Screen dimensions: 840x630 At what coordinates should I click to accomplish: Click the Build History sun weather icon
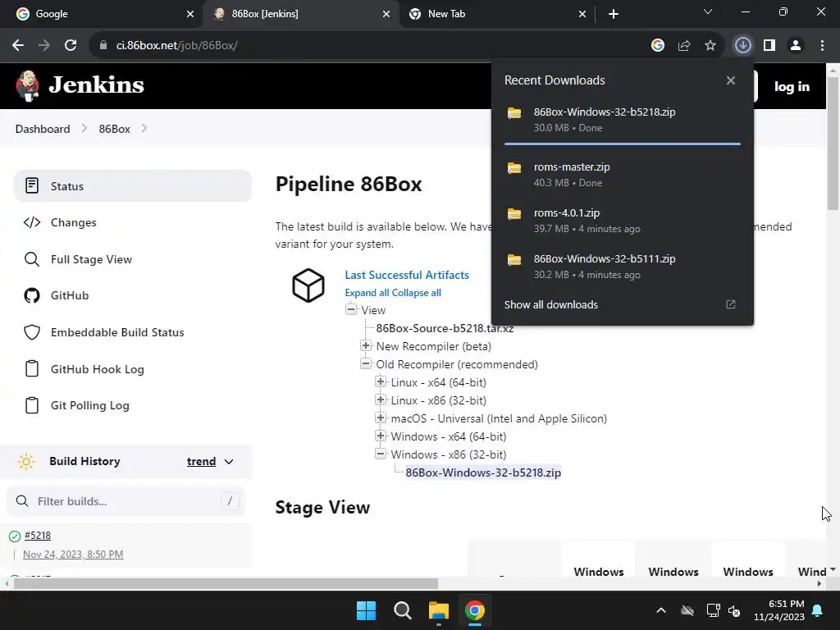[25, 461]
